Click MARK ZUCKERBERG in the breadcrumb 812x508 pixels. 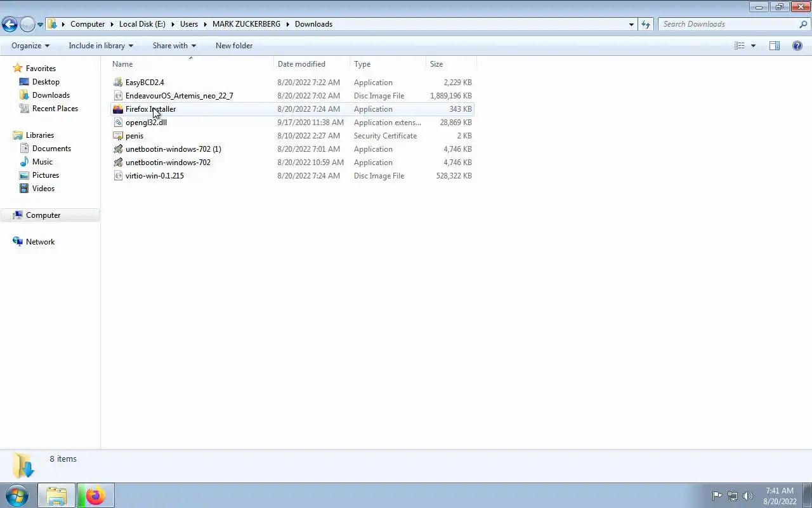[x=246, y=24]
